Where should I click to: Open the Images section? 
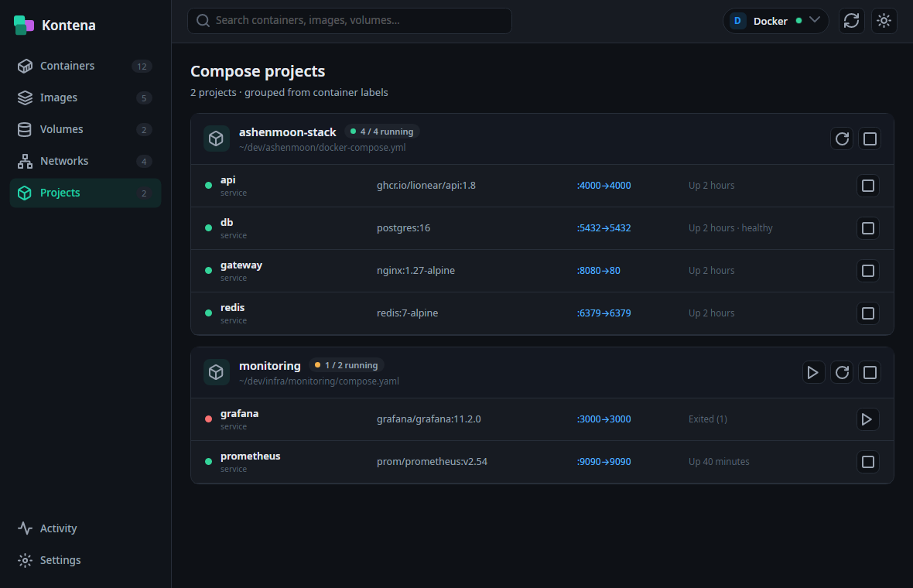click(85, 97)
